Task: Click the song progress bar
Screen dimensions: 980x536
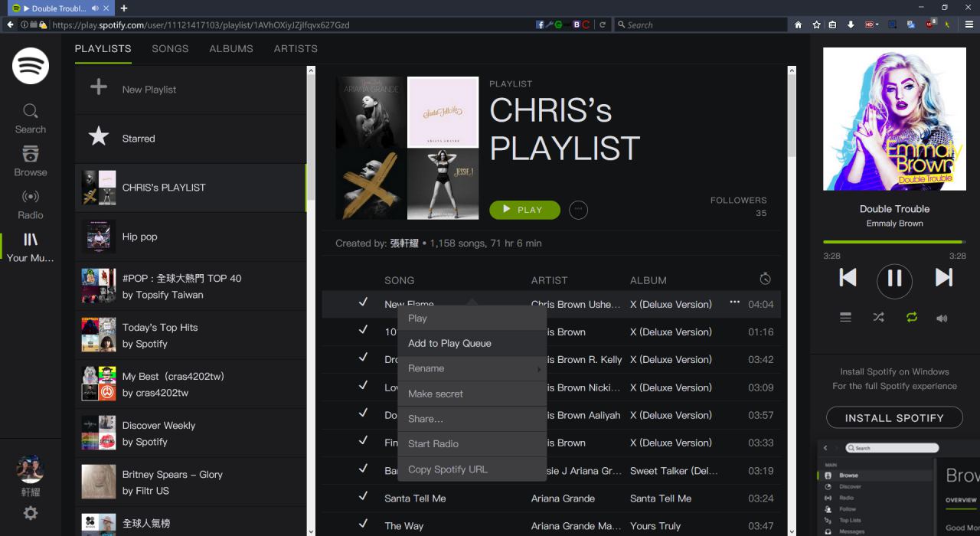Action: pyautogui.click(x=894, y=242)
